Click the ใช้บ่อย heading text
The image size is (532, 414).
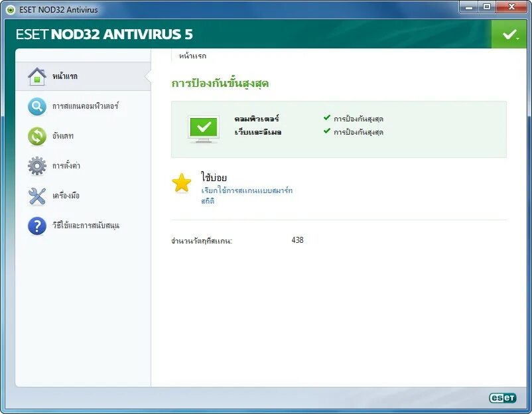click(214, 177)
